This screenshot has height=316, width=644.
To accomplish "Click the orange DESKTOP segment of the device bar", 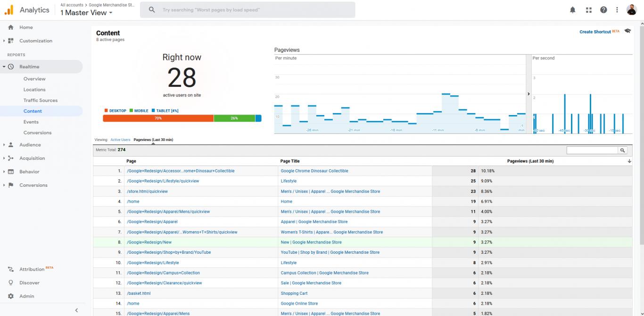I will 158,118.
